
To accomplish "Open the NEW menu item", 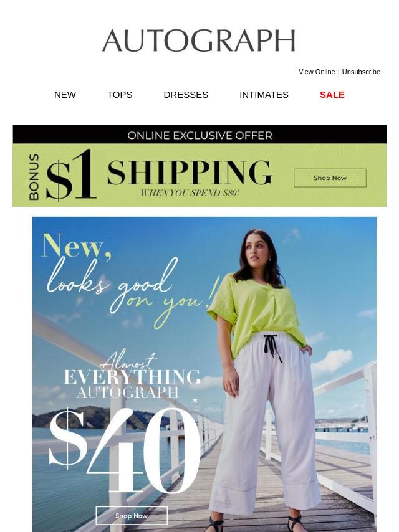I will pos(65,95).
